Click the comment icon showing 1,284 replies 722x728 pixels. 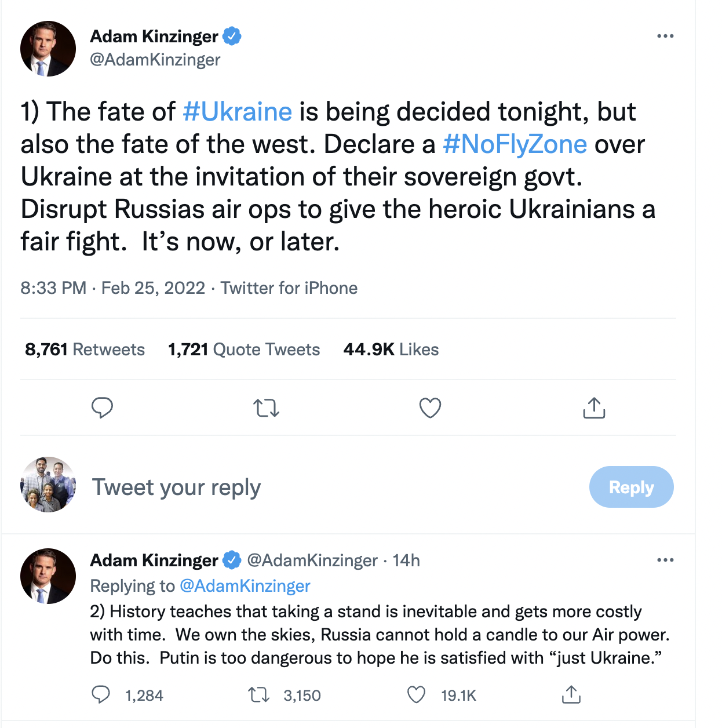point(101,694)
